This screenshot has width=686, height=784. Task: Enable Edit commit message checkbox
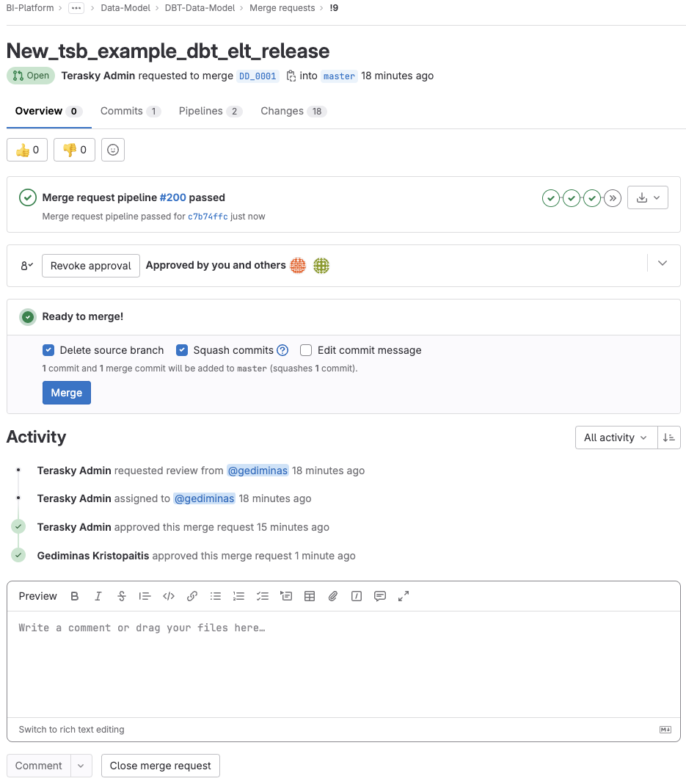pyautogui.click(x=306, y=350)
